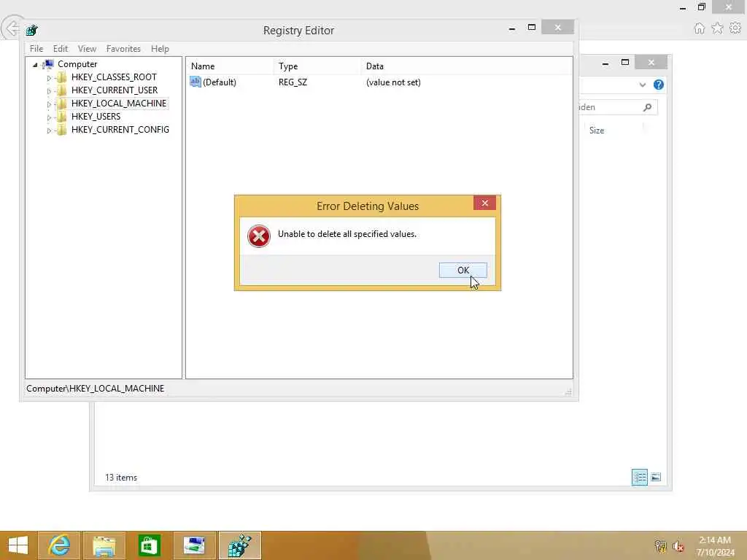The image size is (747, 560).
Task: Open the File menu in Registry Editor
Action: pos(36,49)
